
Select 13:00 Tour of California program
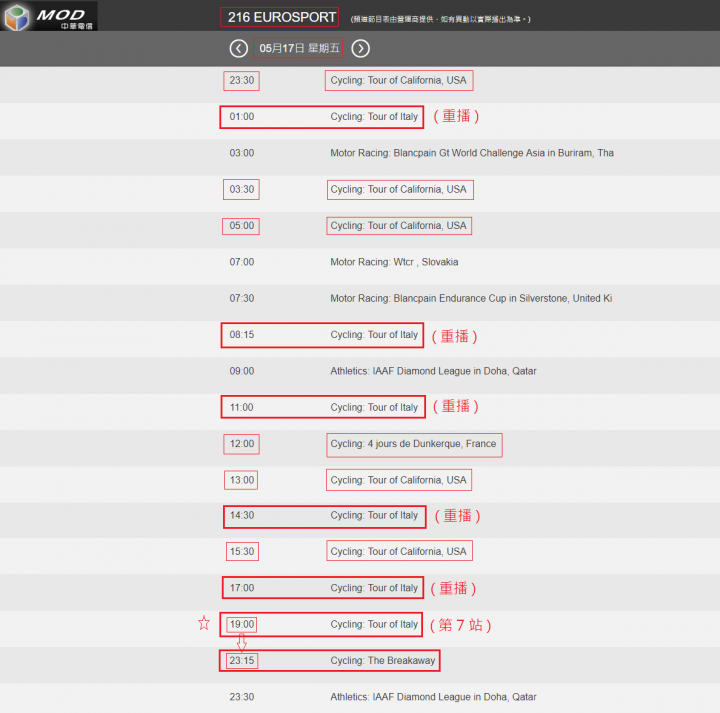click(x=399, y=480)
